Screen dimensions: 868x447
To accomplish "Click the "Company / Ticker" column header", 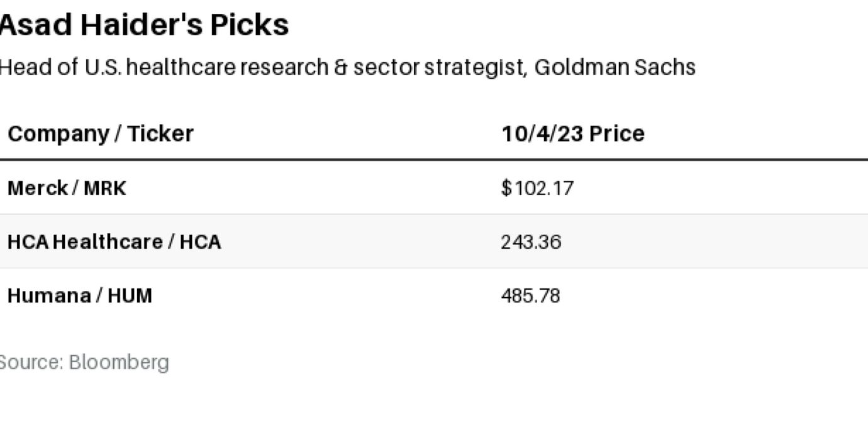I will coord(100,133).
